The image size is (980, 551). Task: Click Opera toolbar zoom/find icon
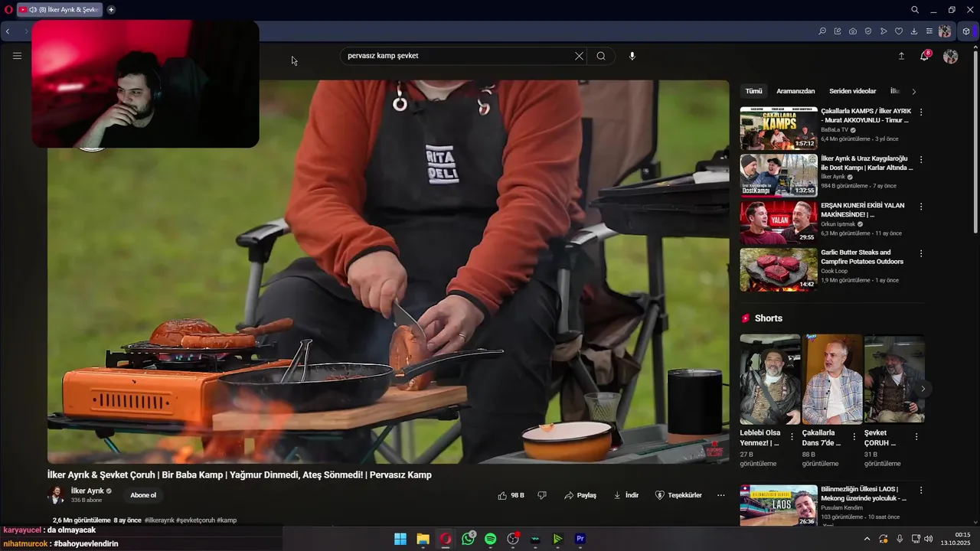[822, 31]
